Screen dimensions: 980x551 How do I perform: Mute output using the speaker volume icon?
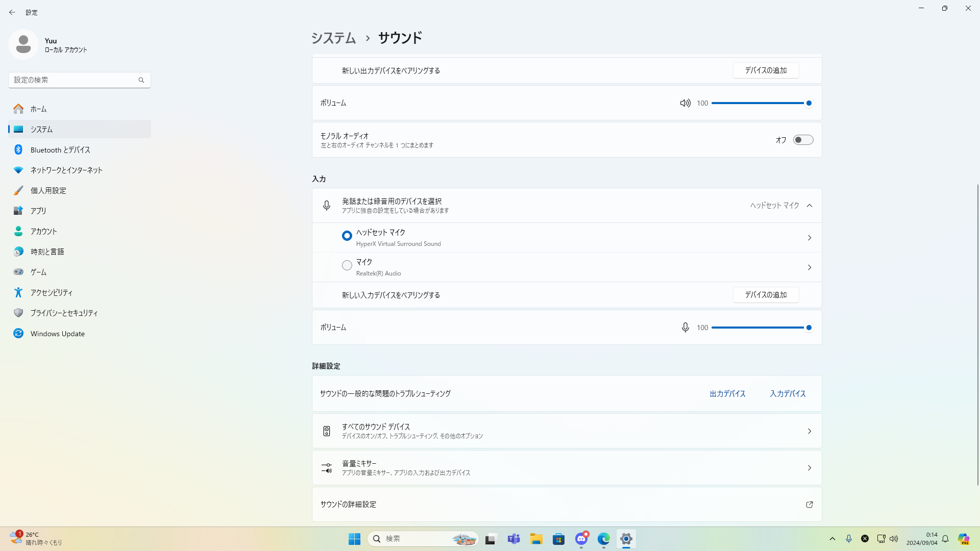click(685, 103)
